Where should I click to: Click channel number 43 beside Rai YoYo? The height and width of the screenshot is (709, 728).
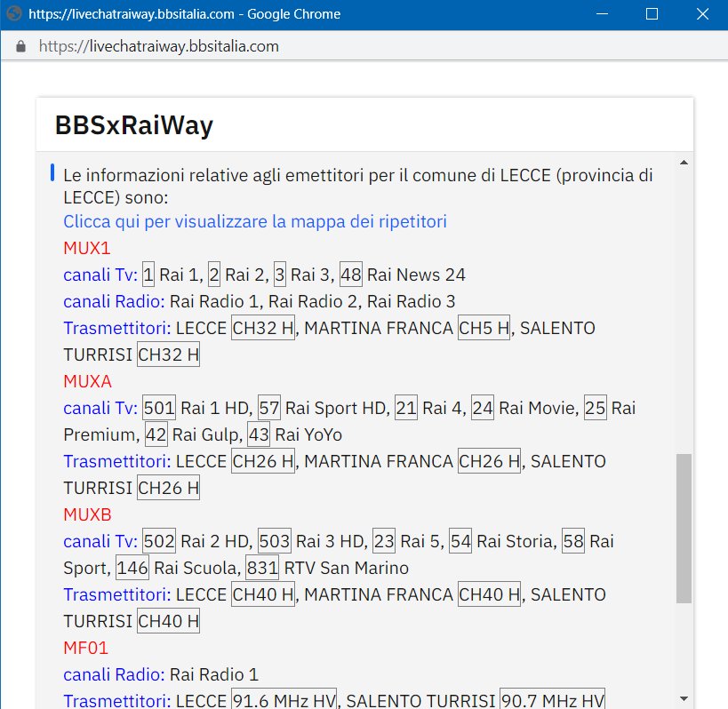(x=259, y=434)
